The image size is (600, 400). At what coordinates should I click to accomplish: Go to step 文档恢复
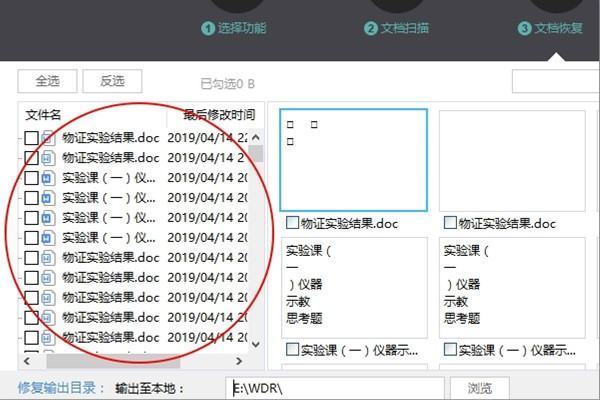[x=558, y=28]
